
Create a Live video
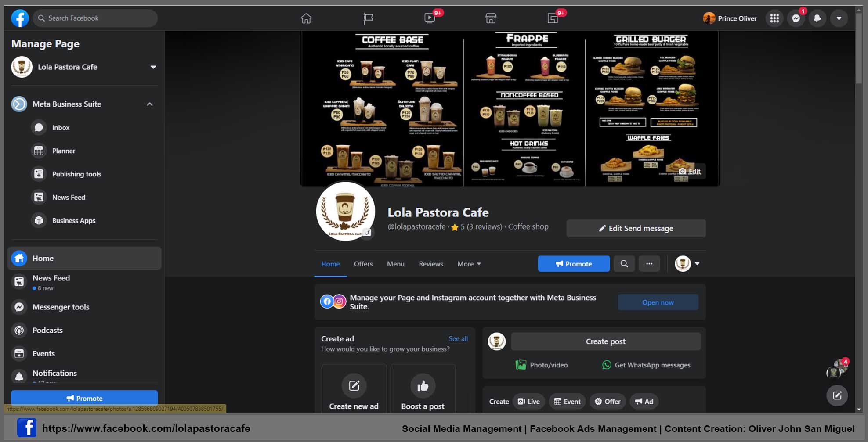529,402
